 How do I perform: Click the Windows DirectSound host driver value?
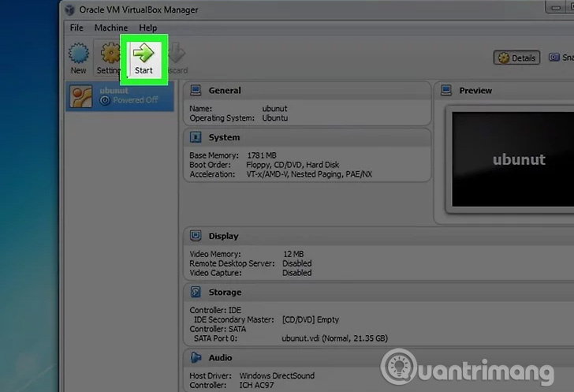tap(277, 376)
